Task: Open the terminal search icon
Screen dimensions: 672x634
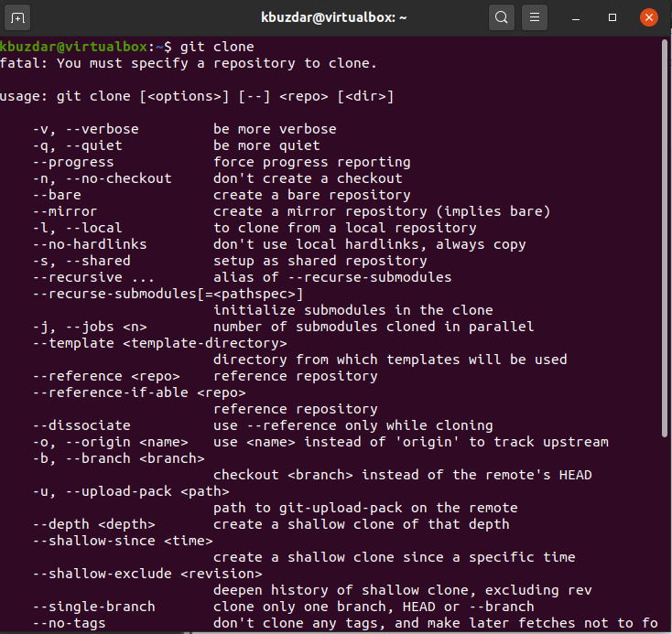Action: tap(501, 16)
